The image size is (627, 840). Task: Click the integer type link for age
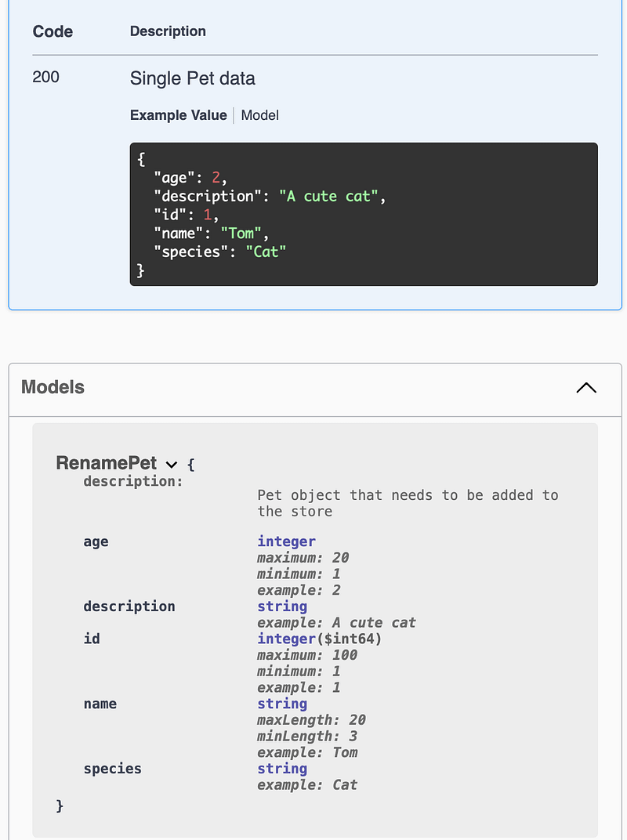coord(286,541)
